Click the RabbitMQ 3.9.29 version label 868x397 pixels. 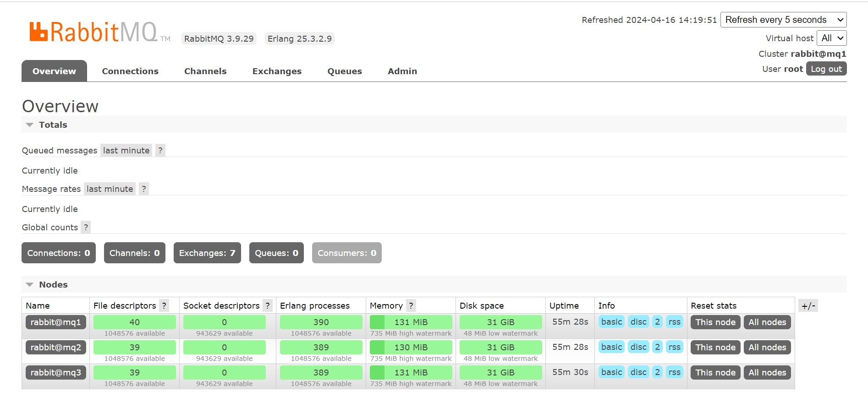click(x=219, y=38)
